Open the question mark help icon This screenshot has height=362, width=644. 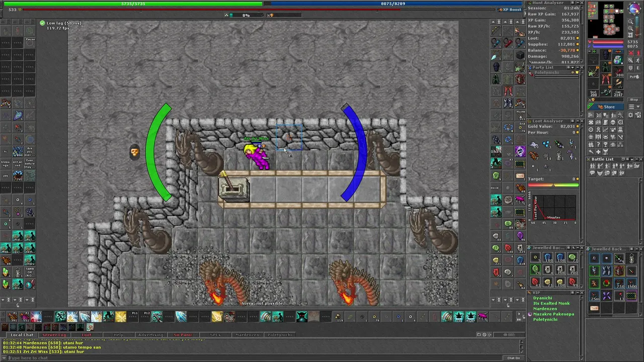(598, 144)
